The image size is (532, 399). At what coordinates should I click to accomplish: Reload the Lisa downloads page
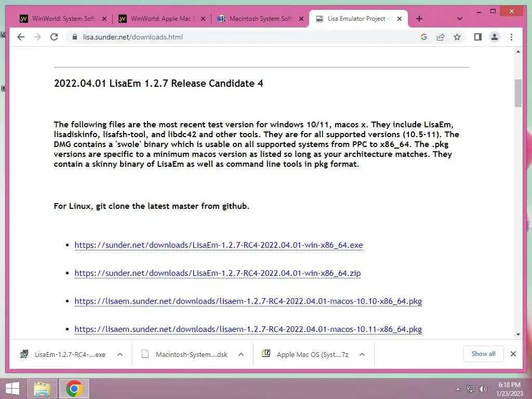[x=54, y=37]
